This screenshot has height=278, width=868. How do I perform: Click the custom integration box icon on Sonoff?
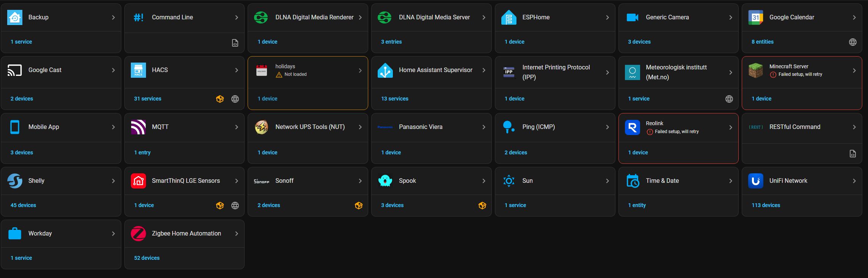[358, 206]
